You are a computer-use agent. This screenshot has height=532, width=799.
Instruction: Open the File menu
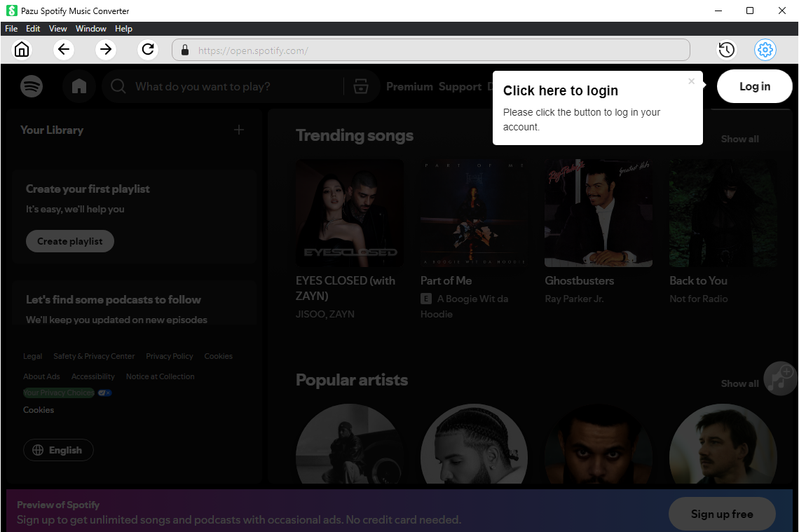pyautogui.click(x=11, y=29)
